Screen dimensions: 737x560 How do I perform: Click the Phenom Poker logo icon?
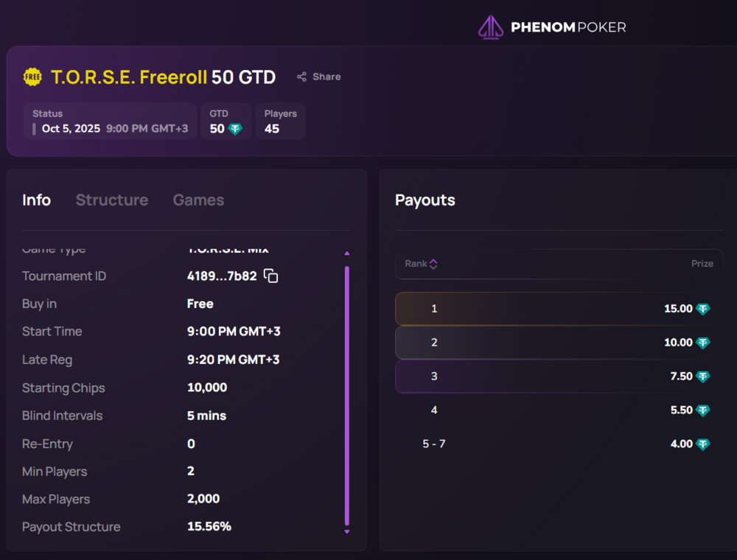[491, 27]
